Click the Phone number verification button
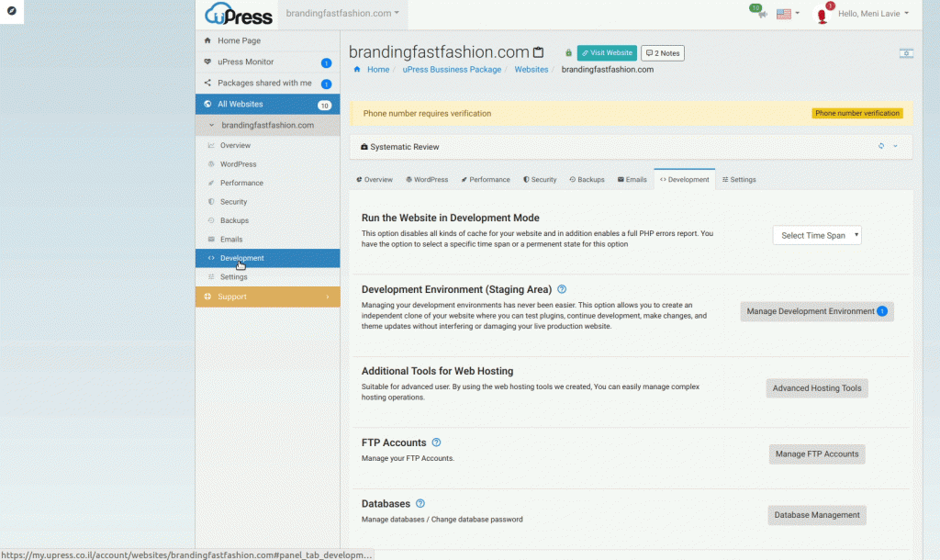The image size is (940, 560). (857, 113)
